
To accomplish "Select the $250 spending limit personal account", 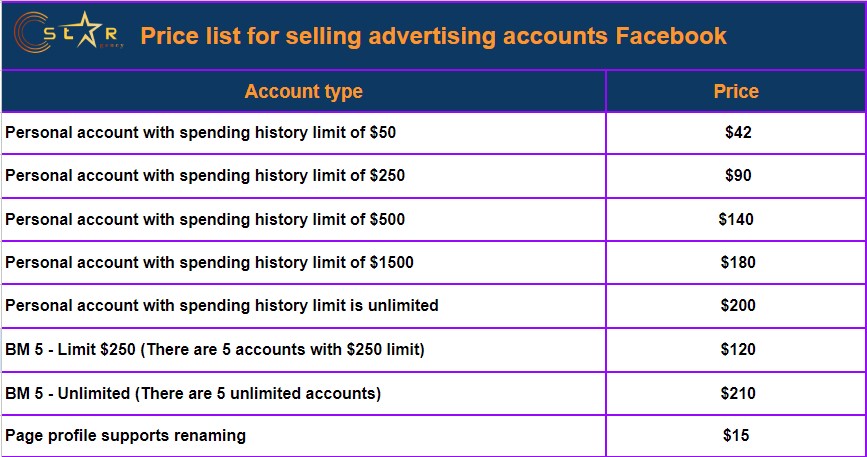I will tap(205, 175).
